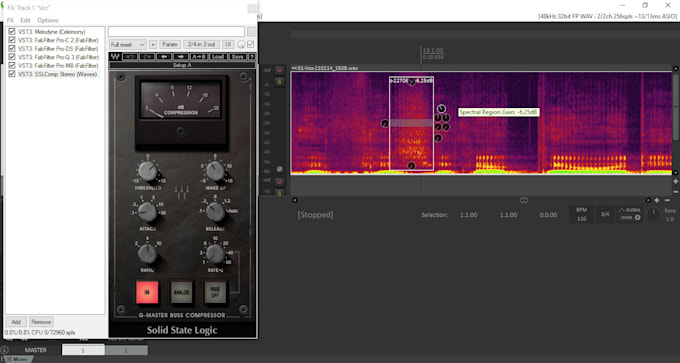Click the A→B copy setup button
Viewport: 680px width, 363px height.
coord(199,57)
